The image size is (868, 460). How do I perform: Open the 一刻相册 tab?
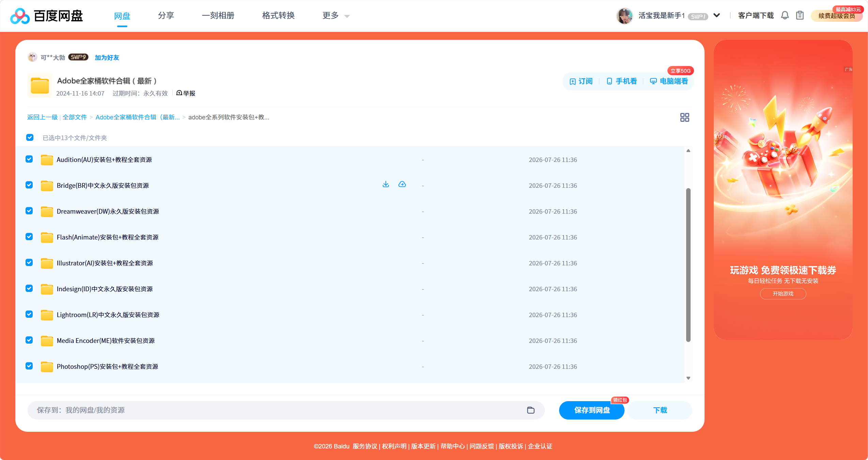[x=218, y=16]
